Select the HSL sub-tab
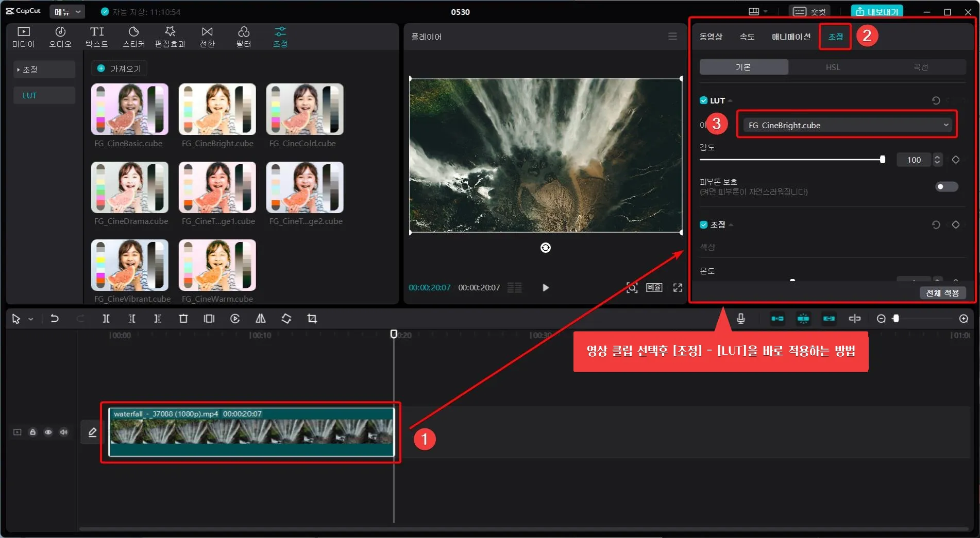This screenshot has width=980, height=538. [x=833, y=67]
